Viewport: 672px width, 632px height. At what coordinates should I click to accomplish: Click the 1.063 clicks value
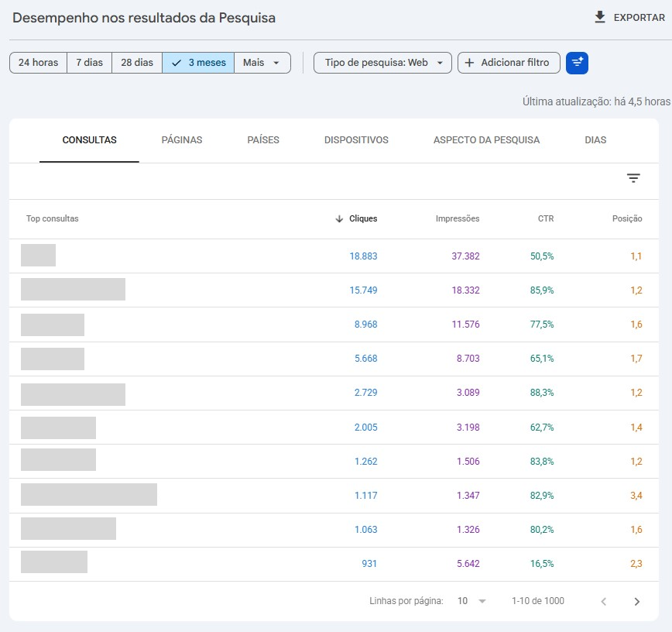tap(365, 530)
